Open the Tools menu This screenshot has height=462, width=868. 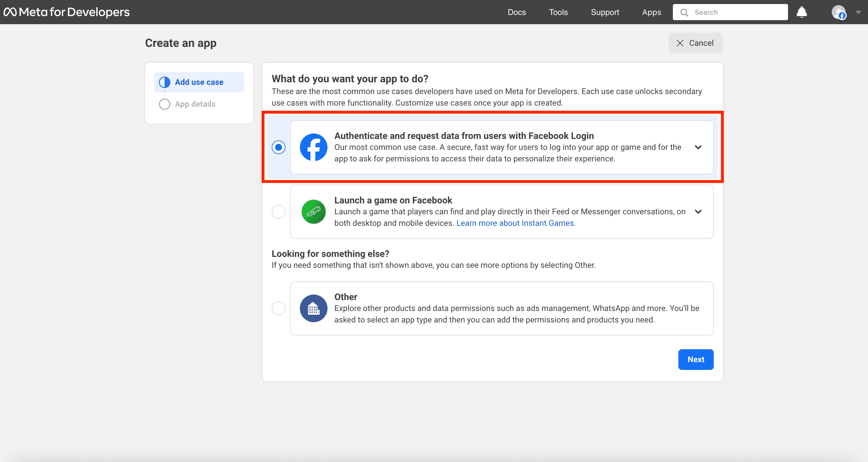coord(558,12)
